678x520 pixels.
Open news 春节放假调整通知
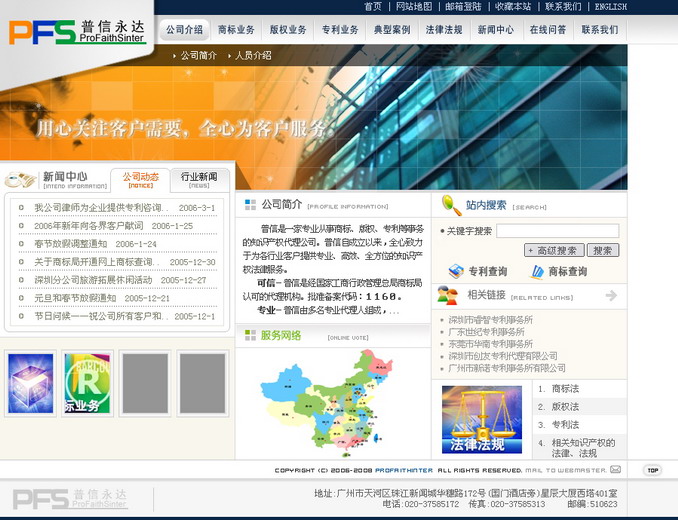click(70, 244)
